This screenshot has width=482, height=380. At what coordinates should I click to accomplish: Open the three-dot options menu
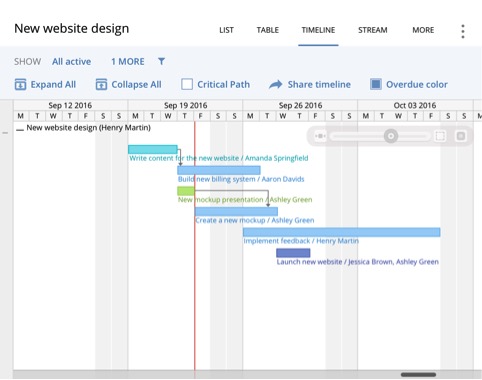tap(463, 31)
